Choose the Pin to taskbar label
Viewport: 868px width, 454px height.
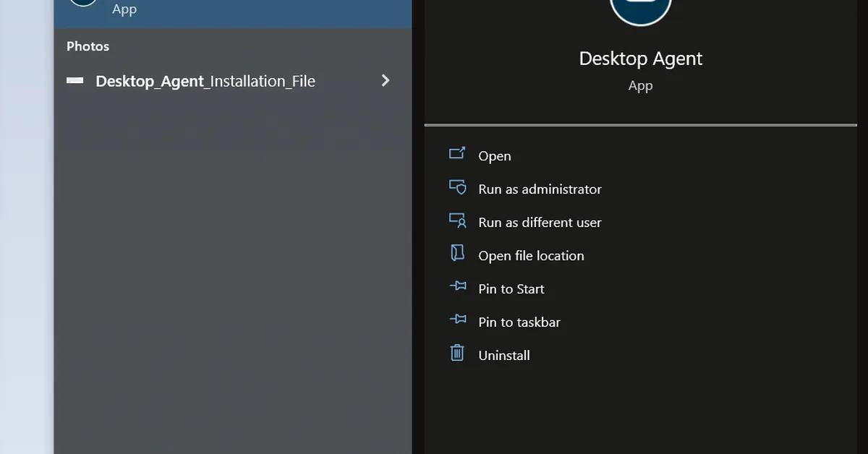click(x=519, y=322)
